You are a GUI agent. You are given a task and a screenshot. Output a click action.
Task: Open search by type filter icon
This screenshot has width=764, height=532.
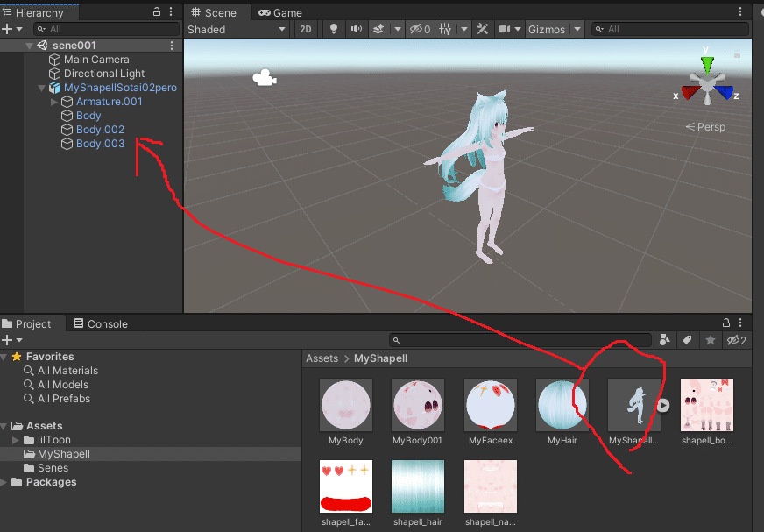[x=665, y=340]
